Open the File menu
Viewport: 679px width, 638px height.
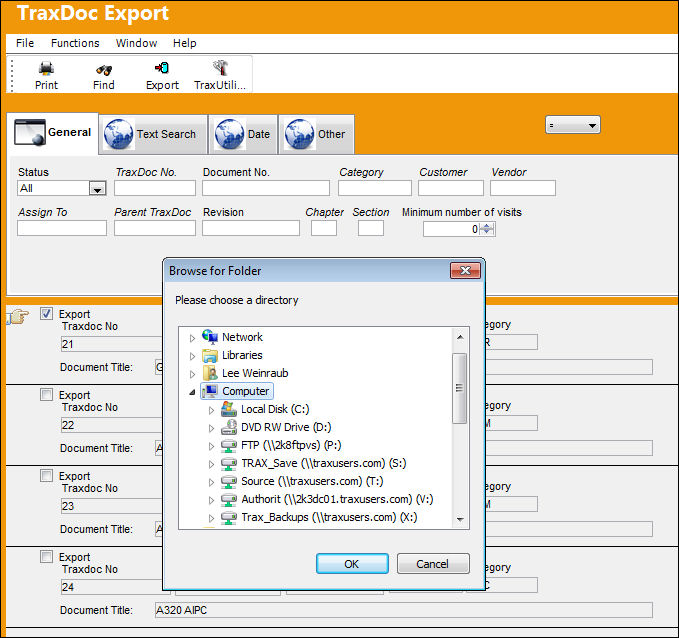click(x=25, y=43)
